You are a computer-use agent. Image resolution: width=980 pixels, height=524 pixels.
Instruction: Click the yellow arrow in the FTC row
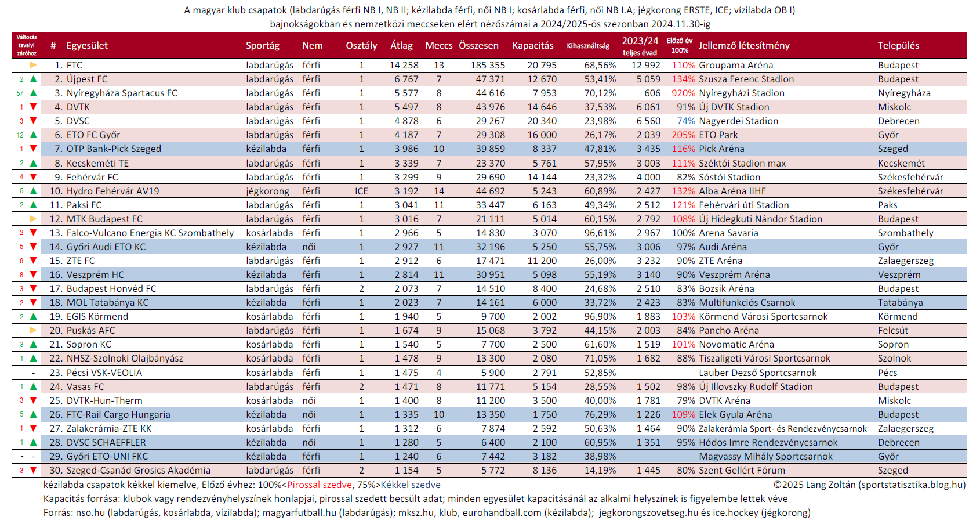point(33,65)
